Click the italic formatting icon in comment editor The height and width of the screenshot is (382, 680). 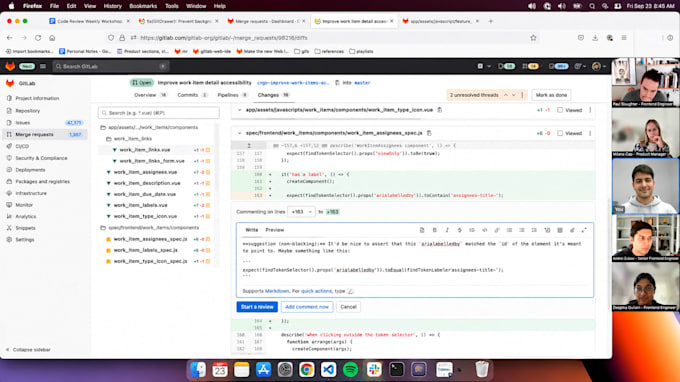[x=447, y=230]
